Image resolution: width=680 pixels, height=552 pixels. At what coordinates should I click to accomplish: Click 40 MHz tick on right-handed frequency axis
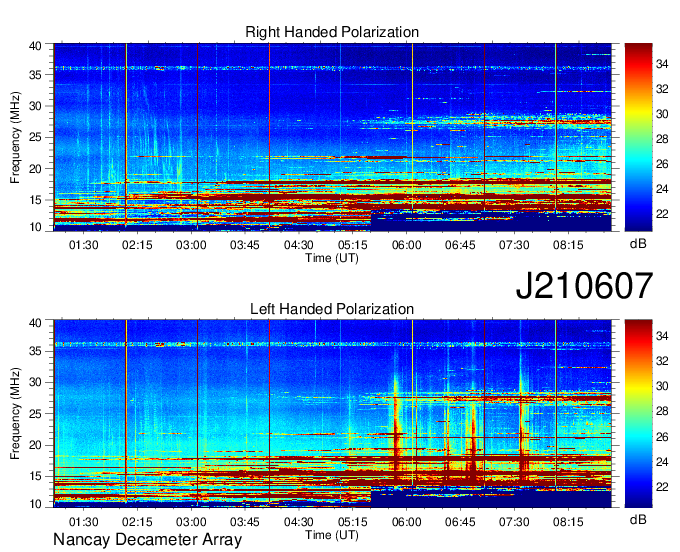pos(36,46)
